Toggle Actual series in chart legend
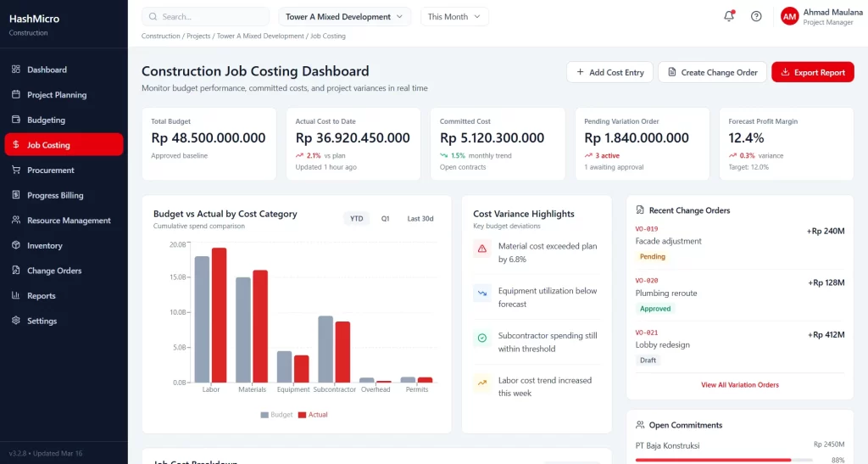Image resolution: width=868 pixels, height=464 pixels. tap(313, 415)
